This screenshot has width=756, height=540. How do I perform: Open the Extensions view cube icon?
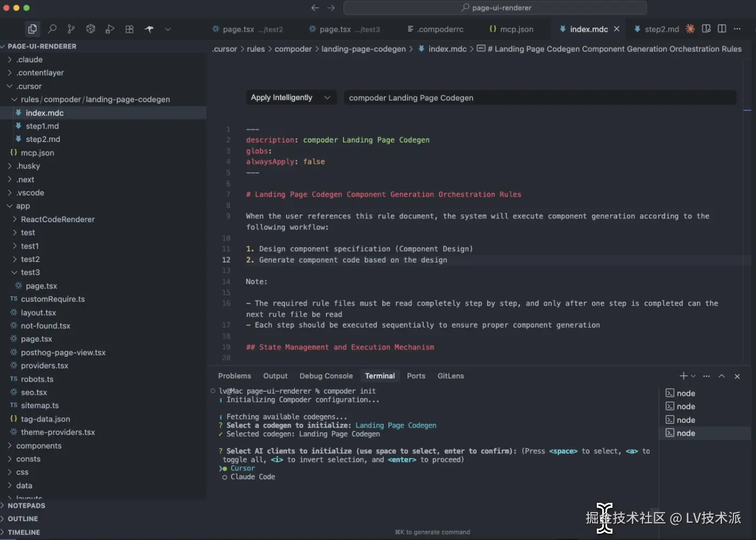click(x=90, y=29)
